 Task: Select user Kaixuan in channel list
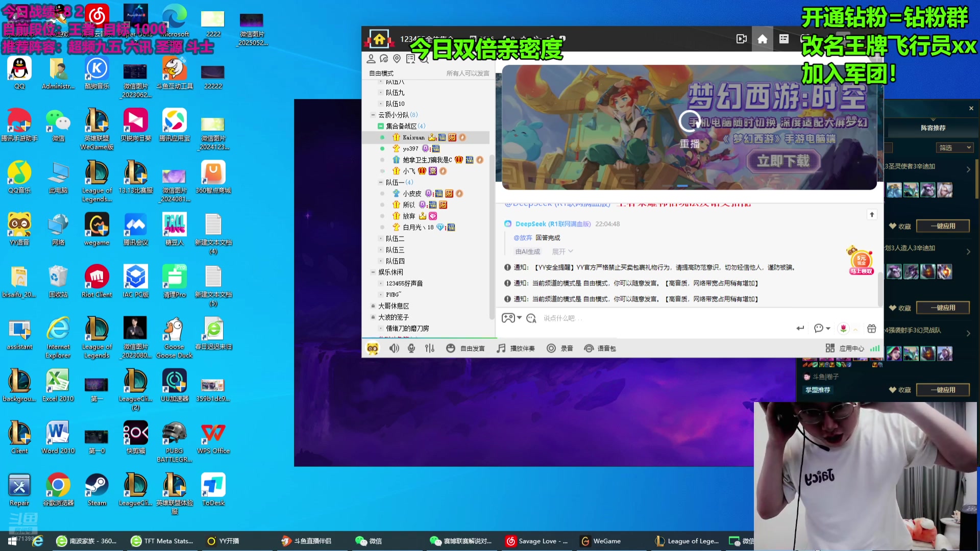413,137
